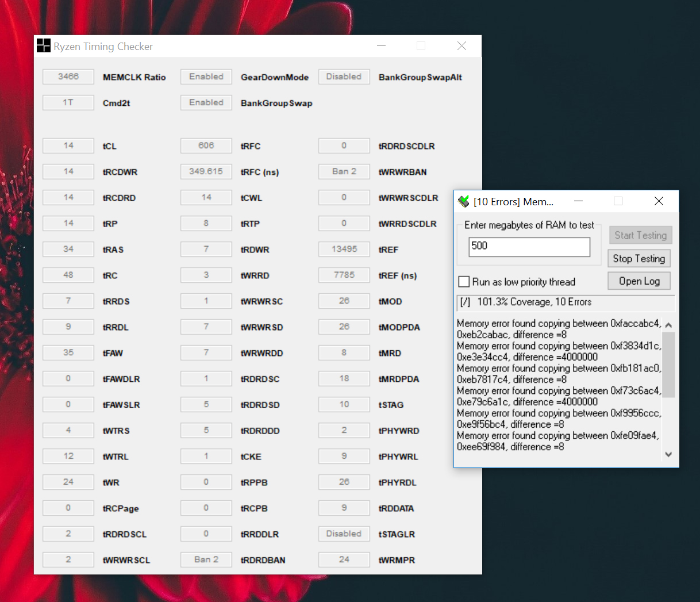Click the disabled Start Testing button

click(x=640, y=235)
